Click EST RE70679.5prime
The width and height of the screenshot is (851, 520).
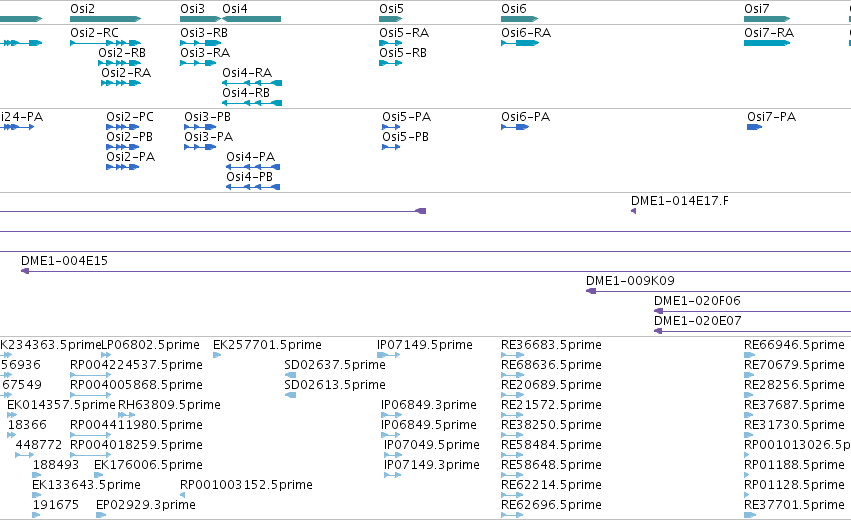tap(749, 375)
